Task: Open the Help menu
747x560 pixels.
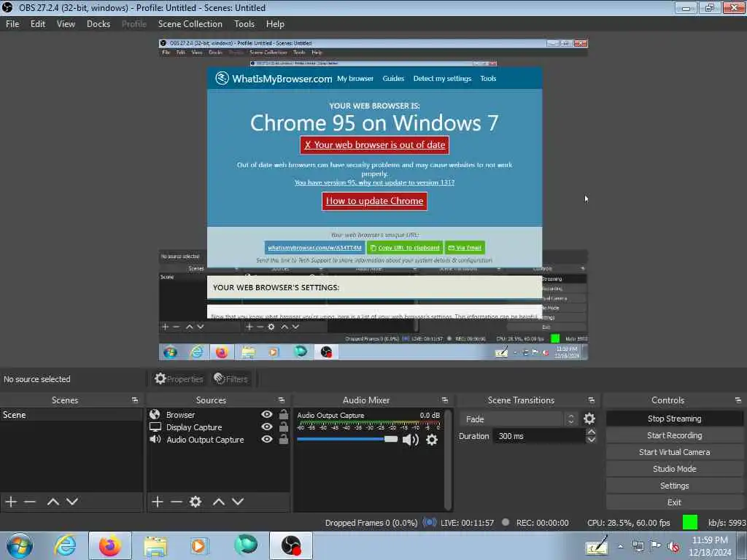Action: tap(275, 24)
